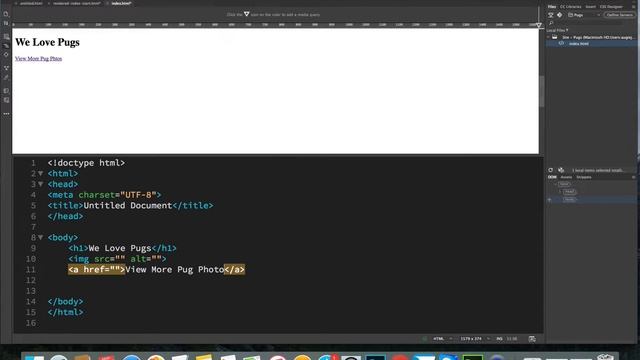Image resolution: width=640 pixels, height=360 pixels.
Task: Click the We Love Pugs heading in Live view
Action: pos(47,42)
